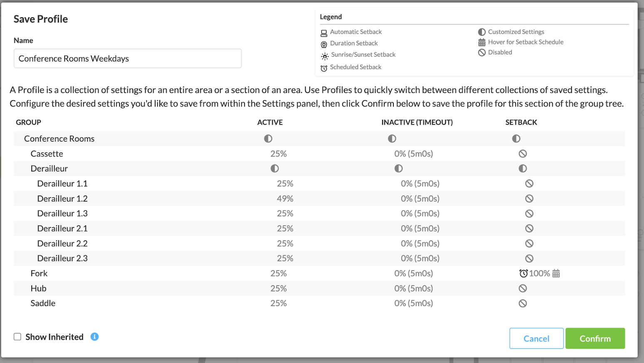Click the Fork 100% setback value
Screen dimensions: 644x363
pos(540,273)
